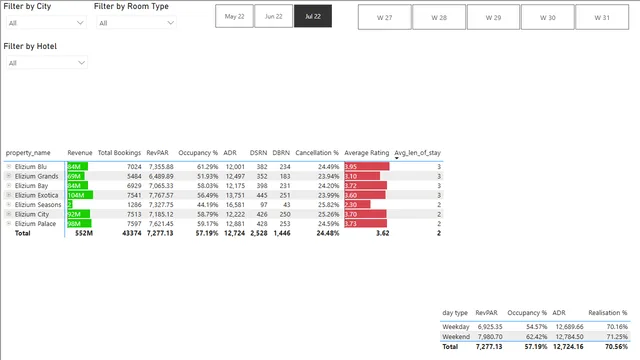Sort by ADR header in property table
Screen dimensions: 640x360
[x=230, y=153]
